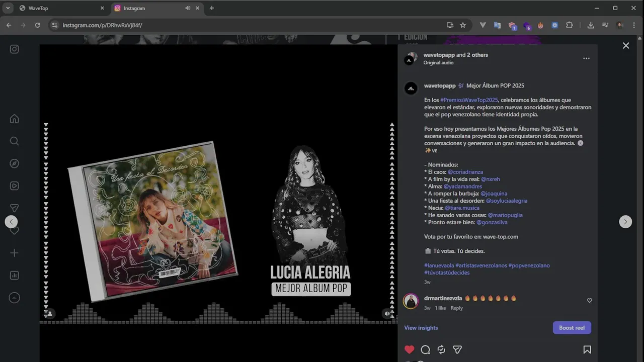Bookmark this page with star icon

point(463,25)
